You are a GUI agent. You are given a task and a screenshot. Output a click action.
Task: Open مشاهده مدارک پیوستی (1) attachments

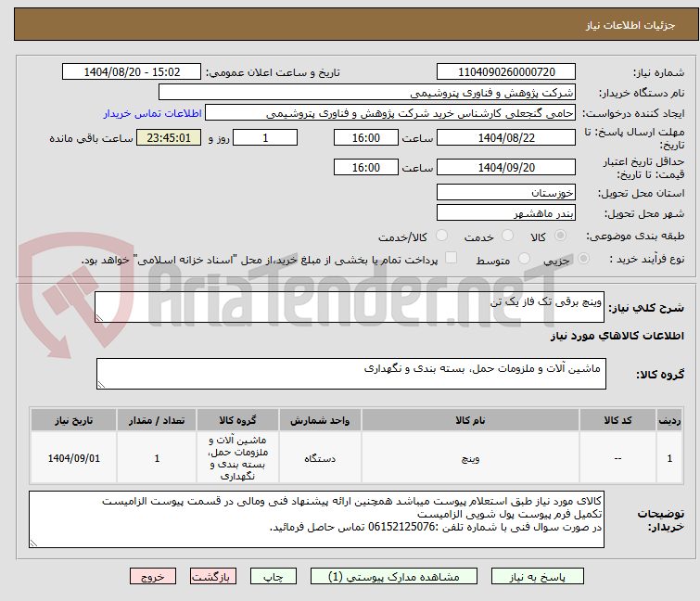click(394, 577)
